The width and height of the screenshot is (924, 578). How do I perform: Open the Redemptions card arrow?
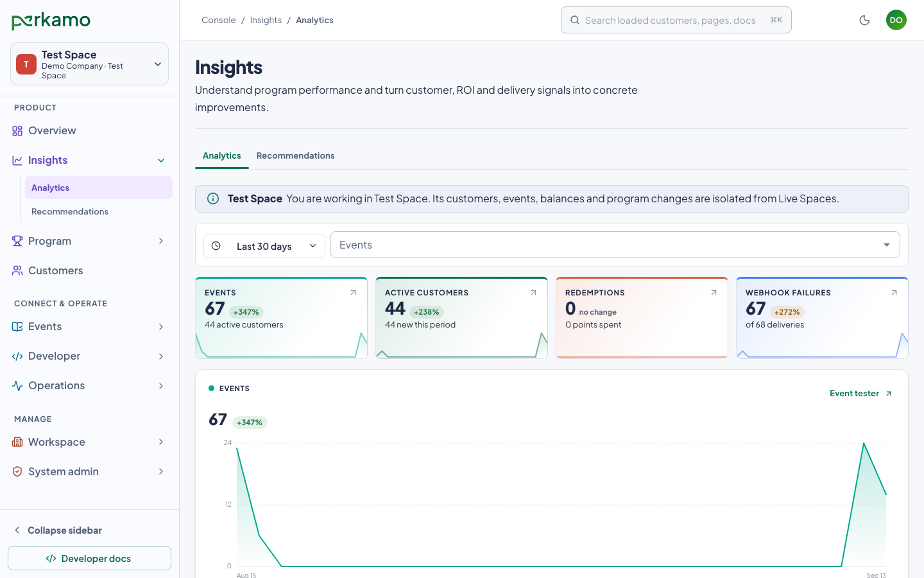click(714, 292)
